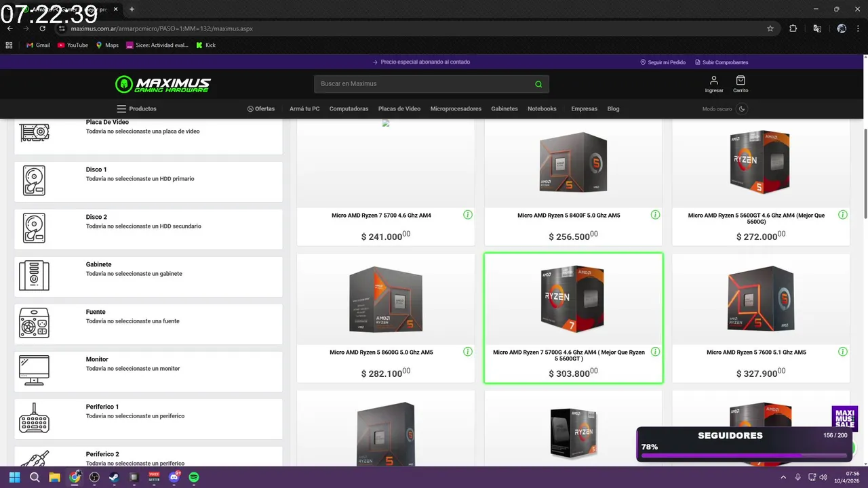Open Maps bookmark
The image size is (868, 488).
coord(107,45)
